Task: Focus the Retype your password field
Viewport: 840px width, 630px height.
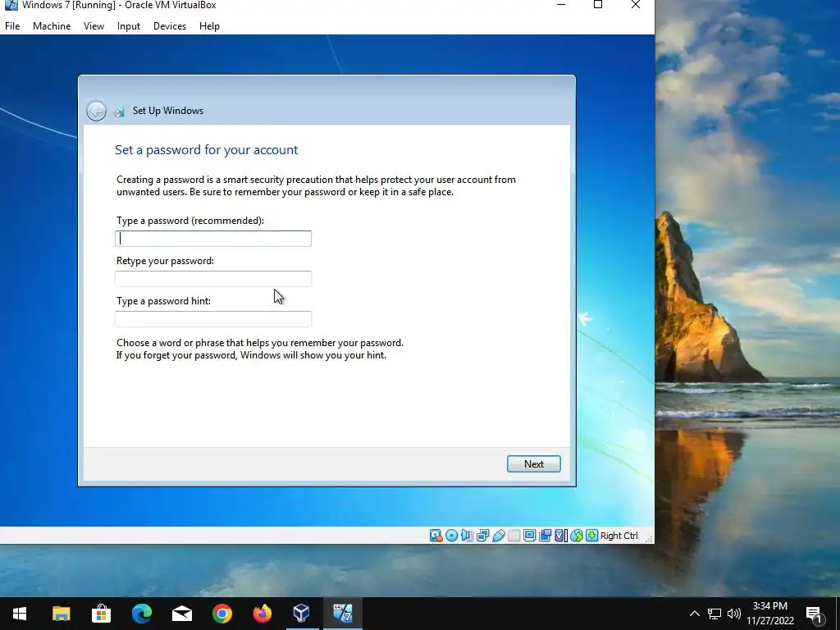Action: tap(213, 279)
